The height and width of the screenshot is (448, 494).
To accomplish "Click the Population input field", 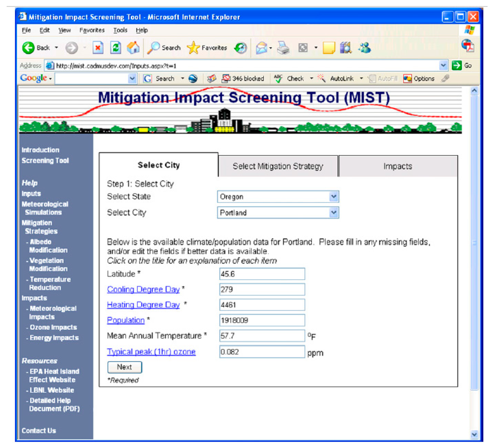I will click(262, 320).
